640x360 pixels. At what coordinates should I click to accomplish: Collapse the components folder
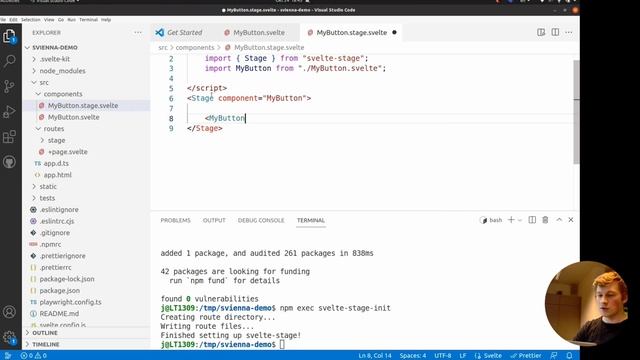click(x=87, y=94)
